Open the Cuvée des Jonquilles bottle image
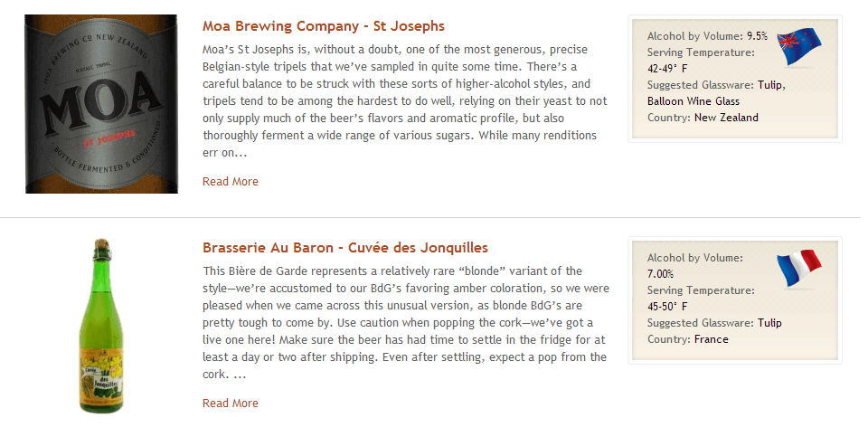This screenshot has height=437, width=868. coord(102,326)
